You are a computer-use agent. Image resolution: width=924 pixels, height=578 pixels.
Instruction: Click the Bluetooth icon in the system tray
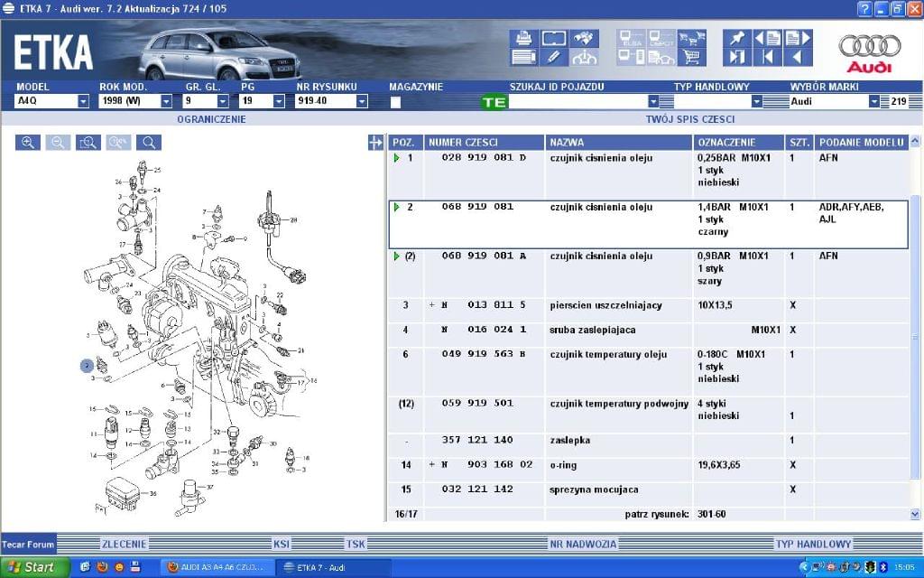point(883,567)
